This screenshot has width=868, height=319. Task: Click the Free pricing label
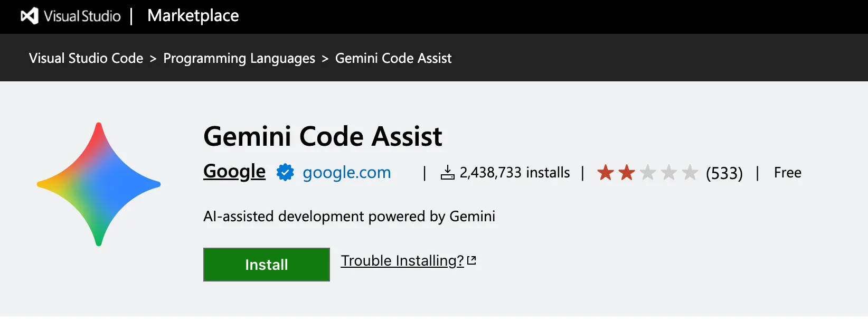(x=787, y=172)
